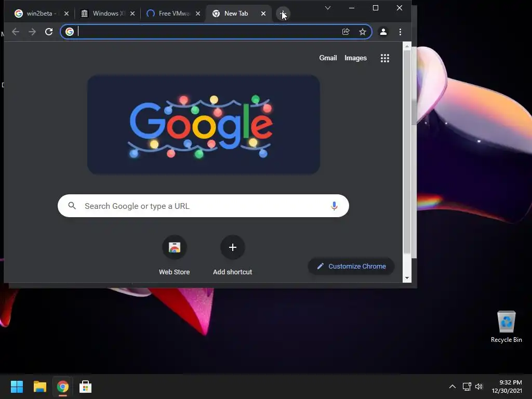The width and height of the screenshot is (532, 399).
Task: Share this page icon
Action: point(345,32)
